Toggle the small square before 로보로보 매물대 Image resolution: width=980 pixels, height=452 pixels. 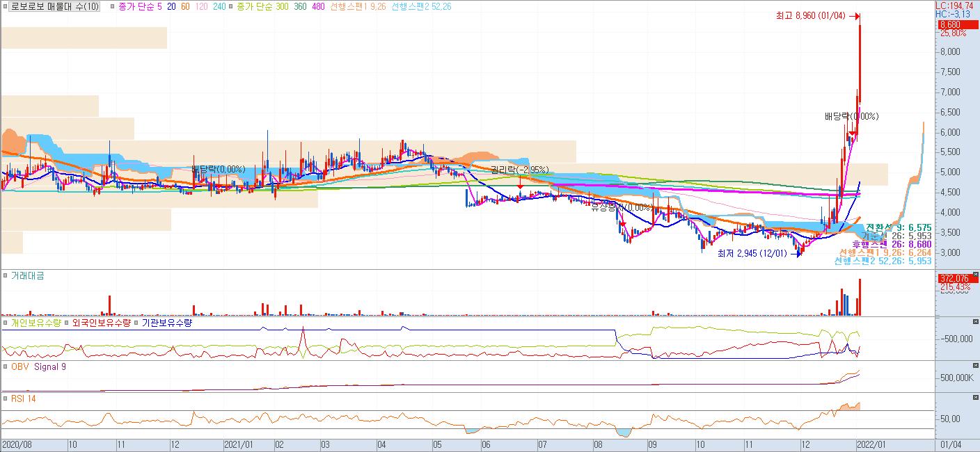click(x=5, y=7)
